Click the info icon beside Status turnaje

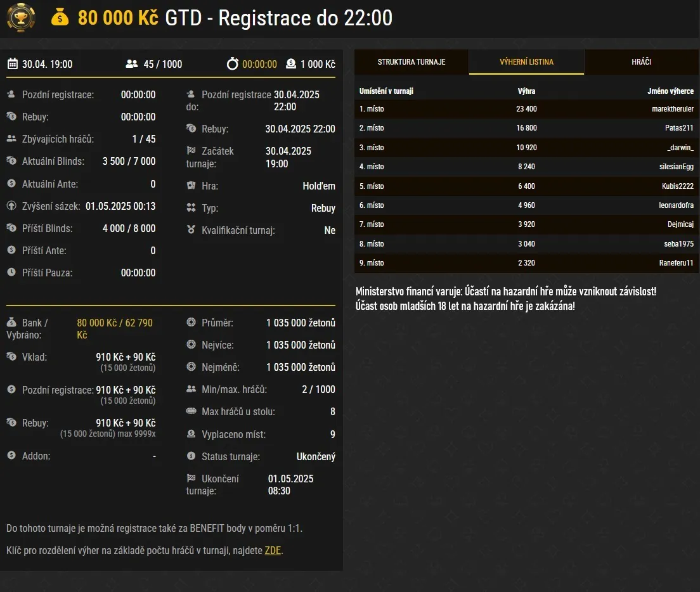point(190,456)
